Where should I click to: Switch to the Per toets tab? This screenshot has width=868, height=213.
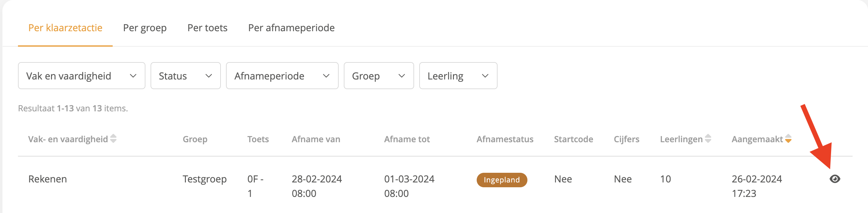pyautogui.click(x=207, y=28)
